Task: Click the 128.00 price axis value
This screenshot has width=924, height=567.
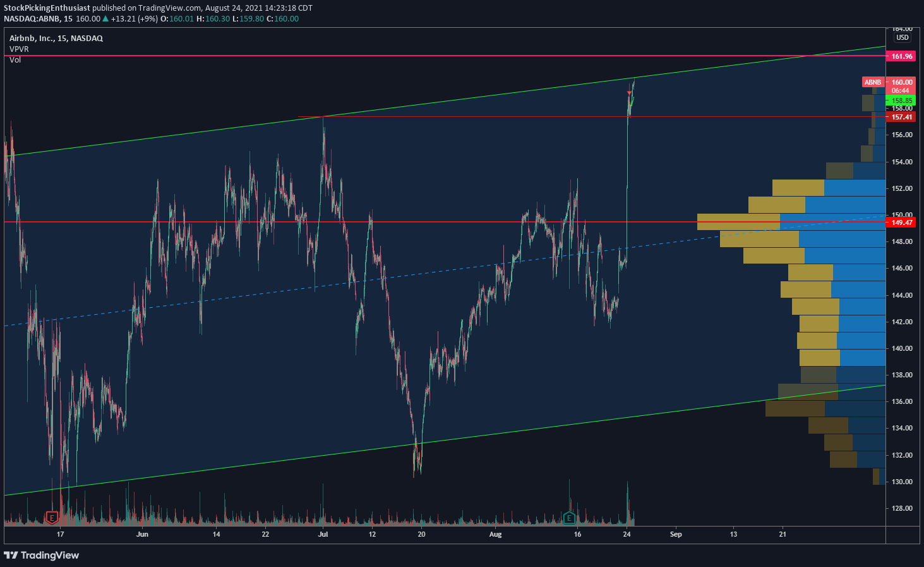Action: click(902, 508)
